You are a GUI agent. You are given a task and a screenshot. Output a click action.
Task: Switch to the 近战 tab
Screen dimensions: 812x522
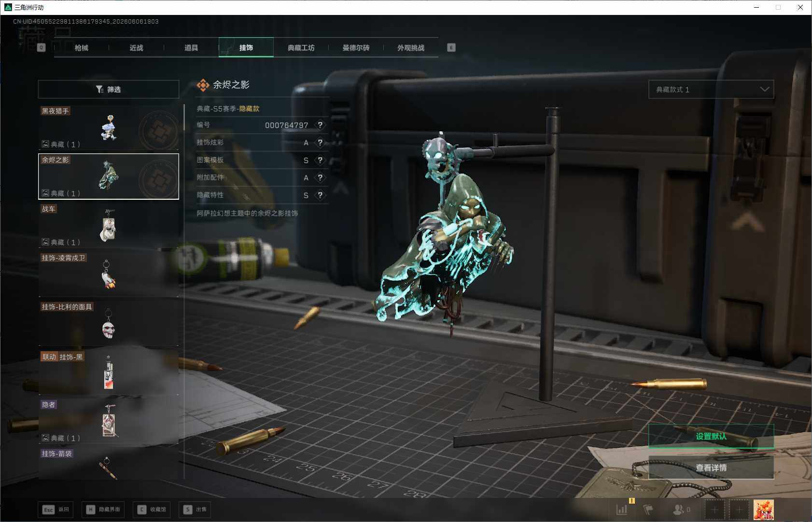click(x=136, y=48)
